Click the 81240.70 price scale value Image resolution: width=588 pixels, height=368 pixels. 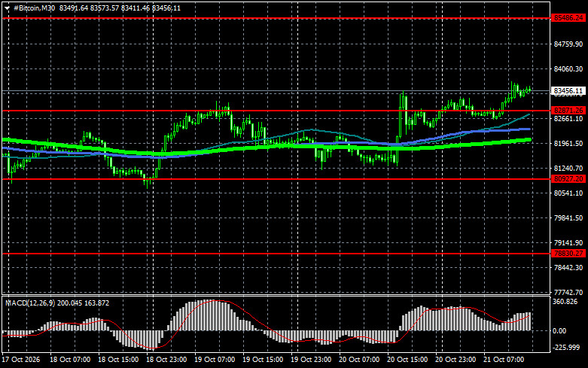point(568,169)
